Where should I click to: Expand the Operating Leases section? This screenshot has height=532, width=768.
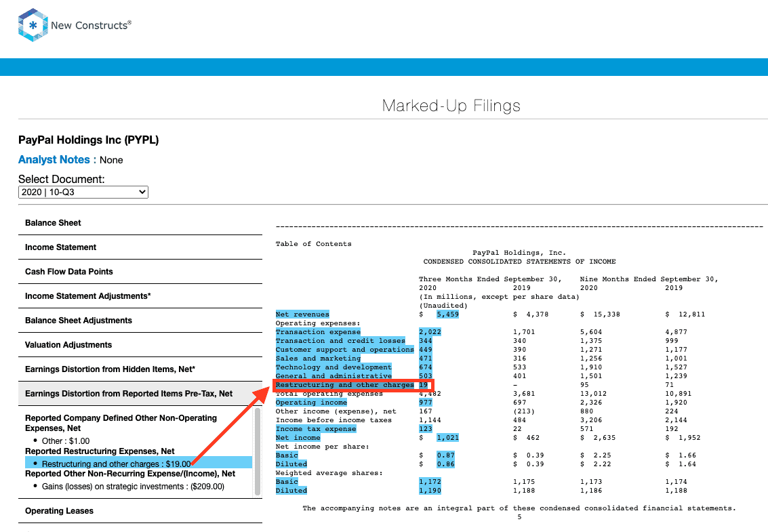140,511
